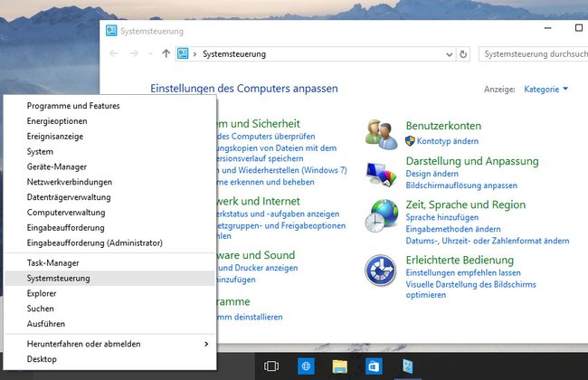Open Erleichterte Bedienung heading link
The height and width of the screenshot is (380, 588).
click(x=460, y=260)
